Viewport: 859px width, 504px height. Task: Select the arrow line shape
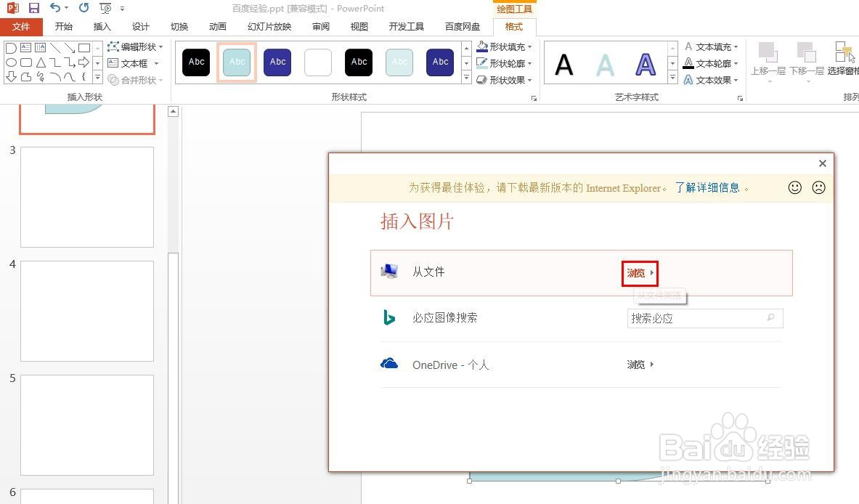[x=69, y=48]
